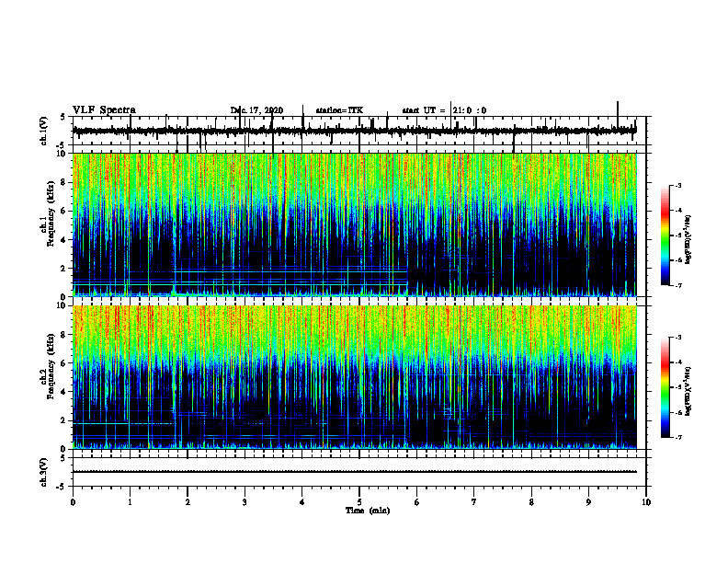Click time-axis tick label "3"

245,502
